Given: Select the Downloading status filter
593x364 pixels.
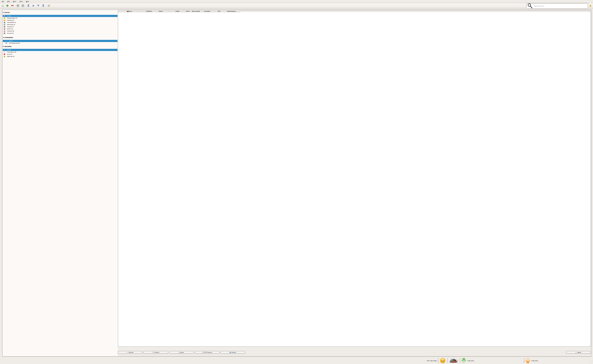Looking at the screenshot, I should [x=12, y=18].
